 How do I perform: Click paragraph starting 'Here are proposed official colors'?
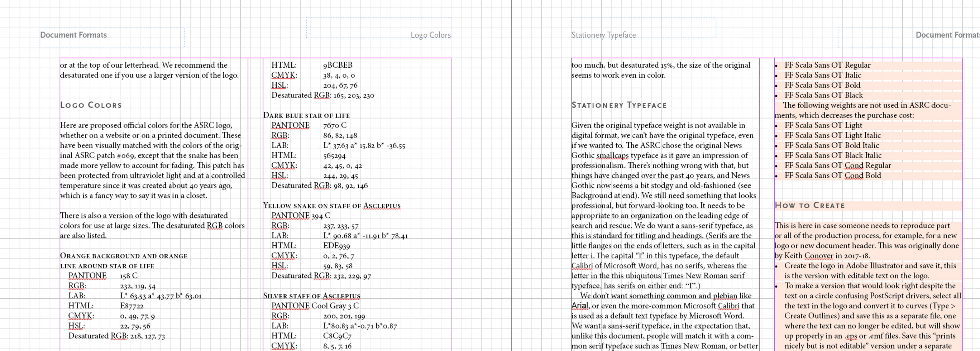tap(153, 160)
